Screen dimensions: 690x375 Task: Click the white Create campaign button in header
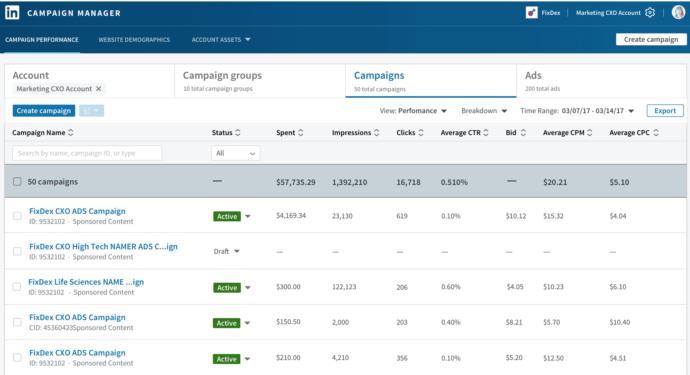[651, 40]
